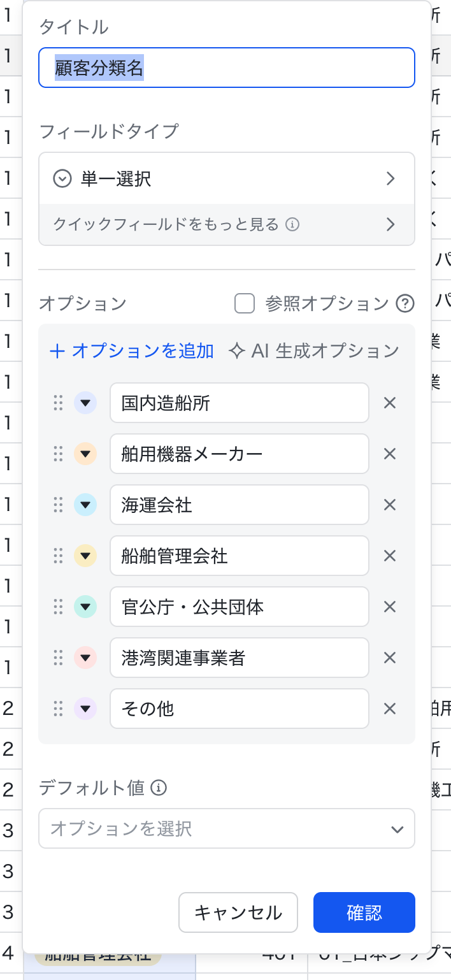The height and width of the screenshot is (980, 451).
Task: Expand クイックフィールドをもっと見る row
Action: 226,224
